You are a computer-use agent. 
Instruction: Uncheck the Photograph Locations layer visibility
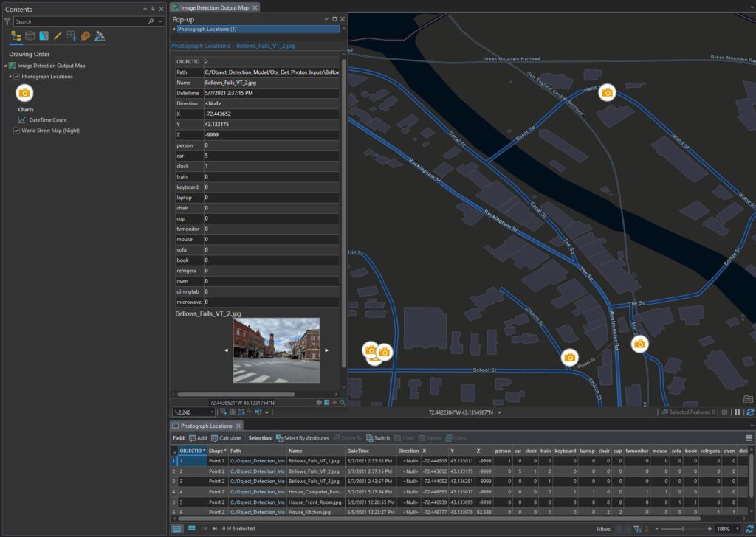(17, 76)
